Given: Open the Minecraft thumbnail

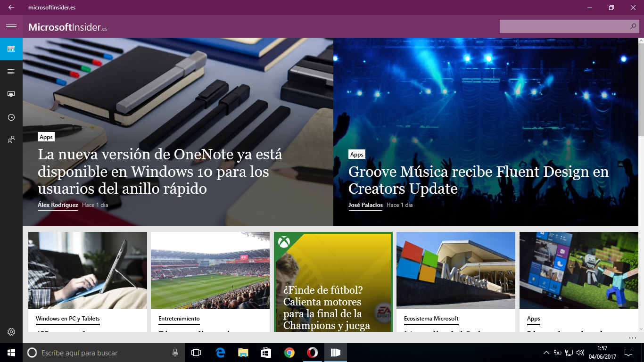Looking at the screenshot, I should (x=578, y=270).
